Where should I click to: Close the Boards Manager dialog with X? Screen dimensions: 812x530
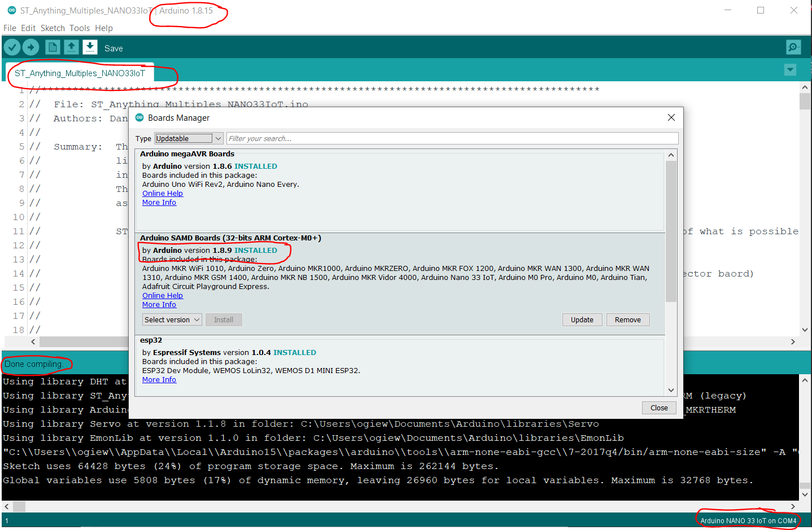point(671,117)
